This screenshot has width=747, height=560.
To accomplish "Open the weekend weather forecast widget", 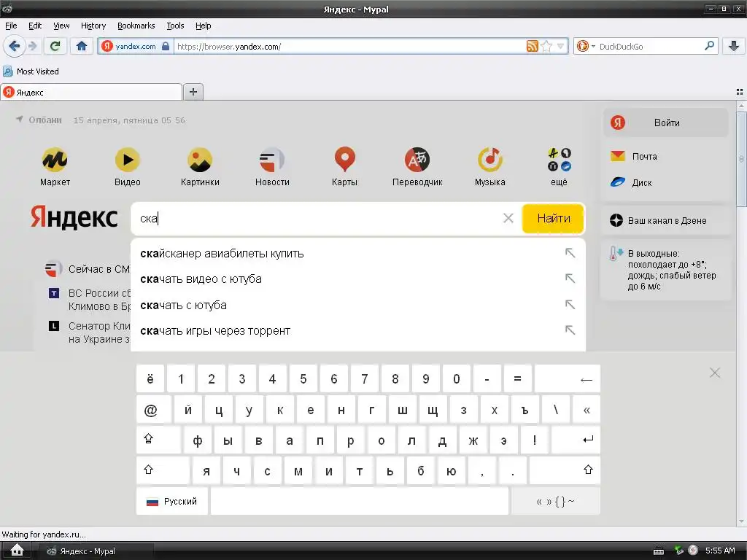I will (x=665, y=270).
